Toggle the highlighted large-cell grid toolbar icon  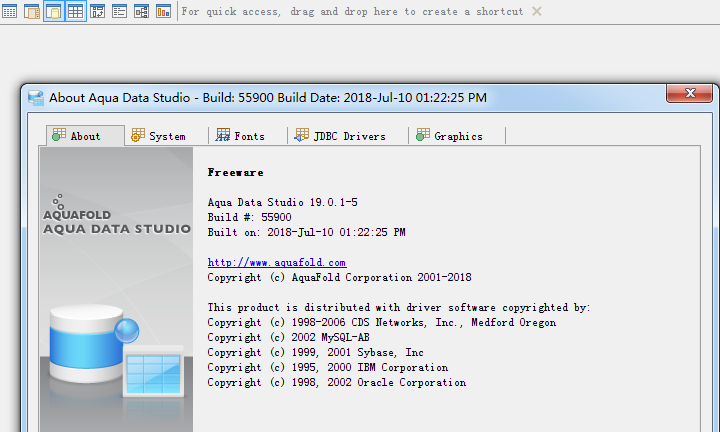tap(76, 11)
